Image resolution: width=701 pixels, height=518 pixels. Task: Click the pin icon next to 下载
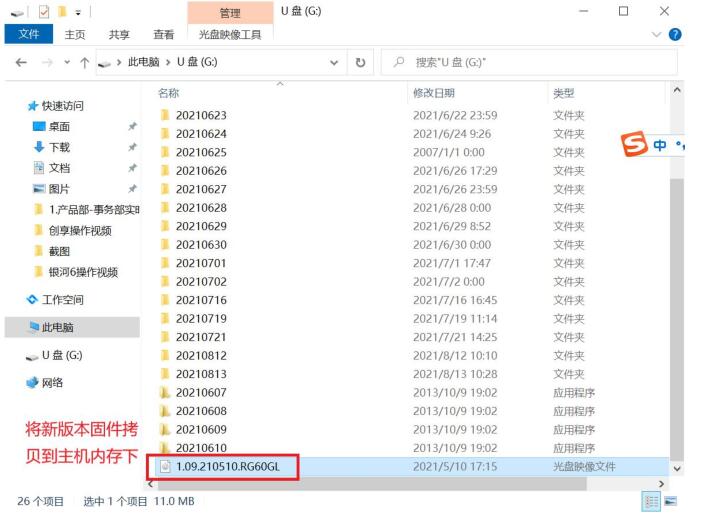132,147
